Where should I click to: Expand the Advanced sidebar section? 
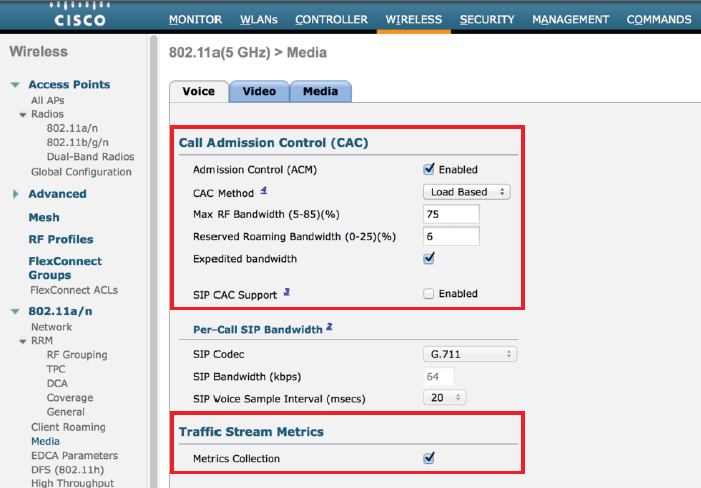pos(15,194)
